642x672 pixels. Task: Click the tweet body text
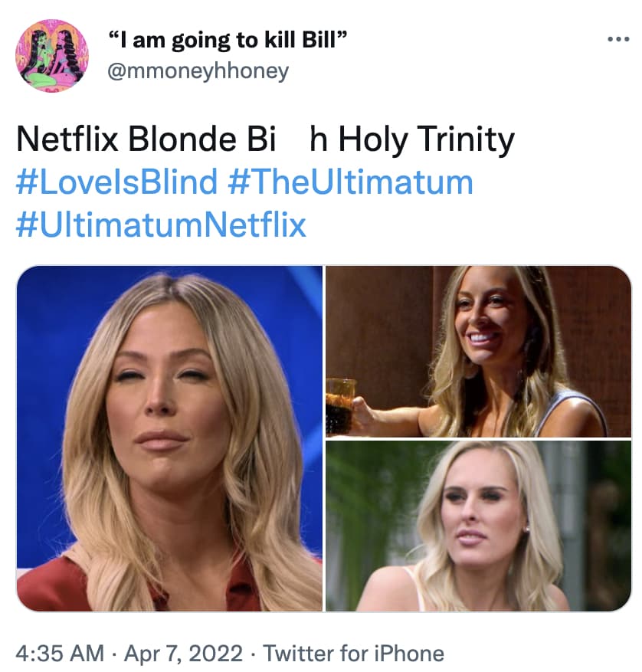[260, 138]
